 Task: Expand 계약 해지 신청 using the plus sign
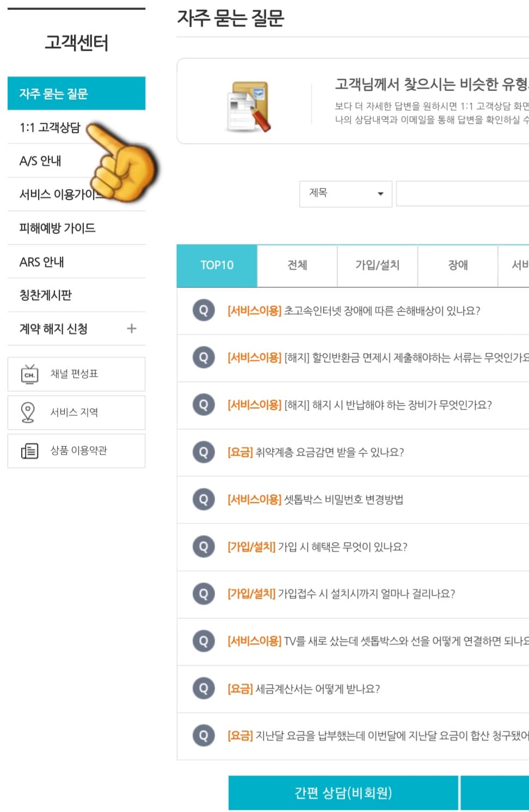click(131, 329)
